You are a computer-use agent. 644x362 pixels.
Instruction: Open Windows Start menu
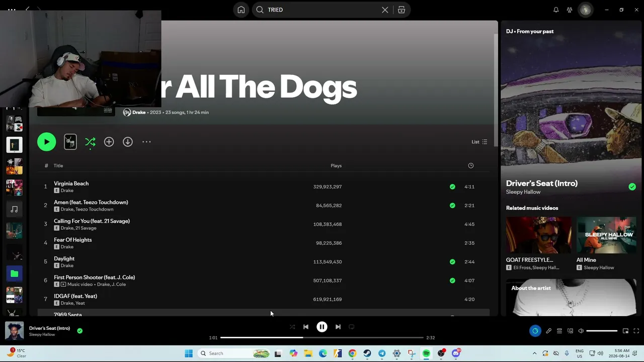coord(189,353)
